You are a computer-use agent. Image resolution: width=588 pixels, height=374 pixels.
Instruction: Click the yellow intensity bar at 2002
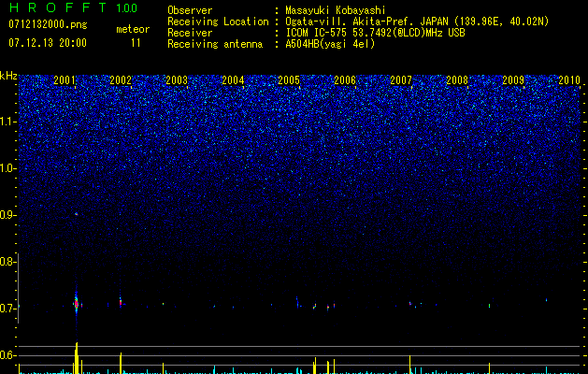pyautogui.click(x=121, y=363)
